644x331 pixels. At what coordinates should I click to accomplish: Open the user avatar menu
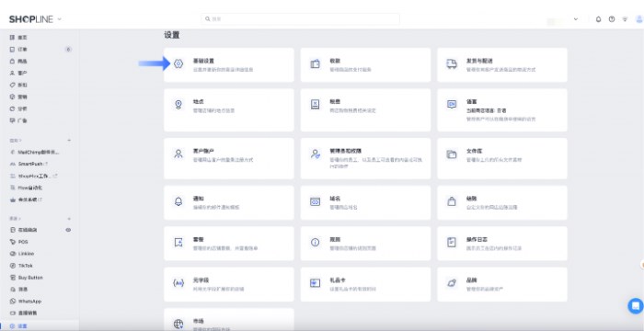coord(639,19)
